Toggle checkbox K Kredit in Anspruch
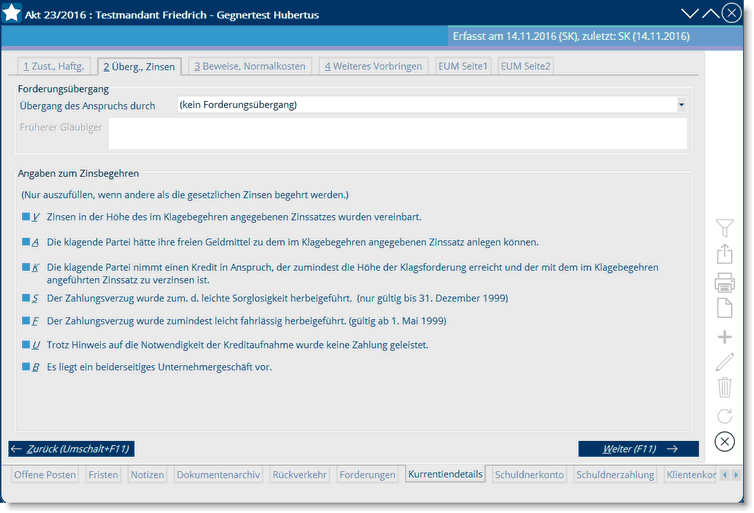 coord(26,267)
